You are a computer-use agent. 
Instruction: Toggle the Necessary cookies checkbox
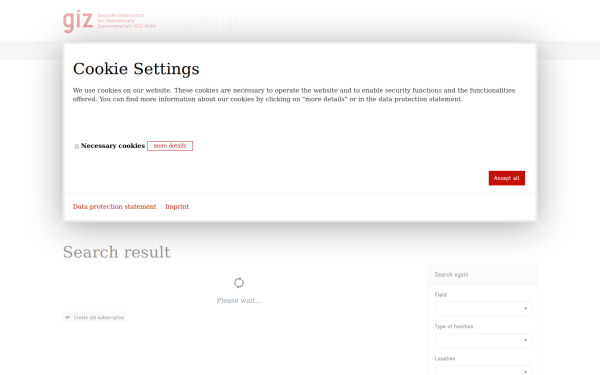tap(77, 146)
